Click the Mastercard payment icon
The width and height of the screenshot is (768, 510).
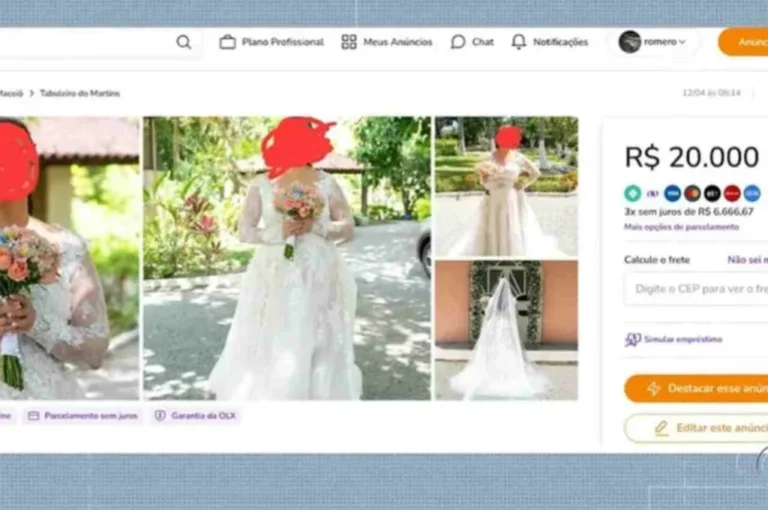click(x=692, y=193)
